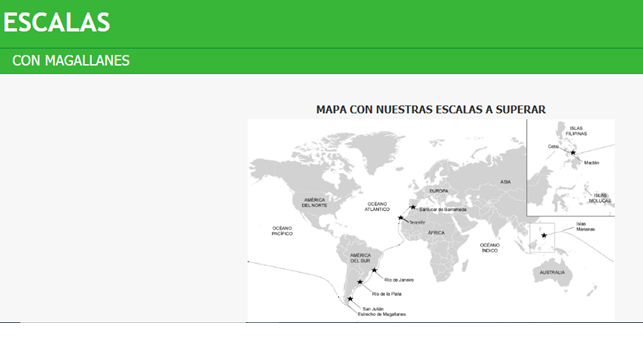Click the star marker at Río de la Plata
643x361 pixels.
pos(360,282)
